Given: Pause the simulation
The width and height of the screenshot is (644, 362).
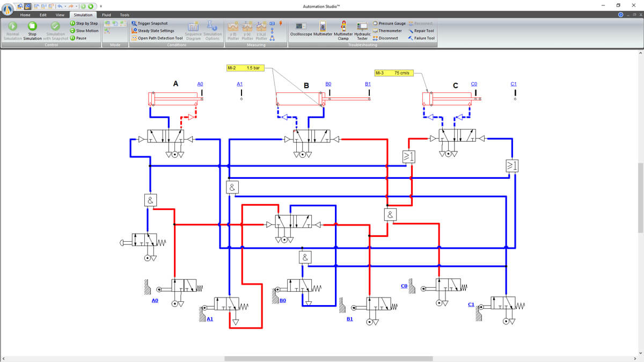Looking at the screenshot, I should [78, 38].
